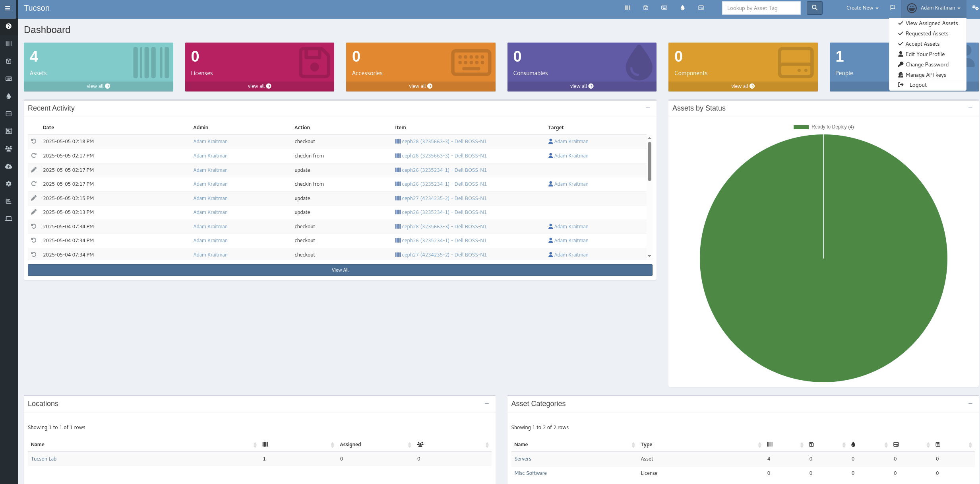The image size is (980, 484).
Task: Choose Logout from the user menu
Action: (918, 85)
